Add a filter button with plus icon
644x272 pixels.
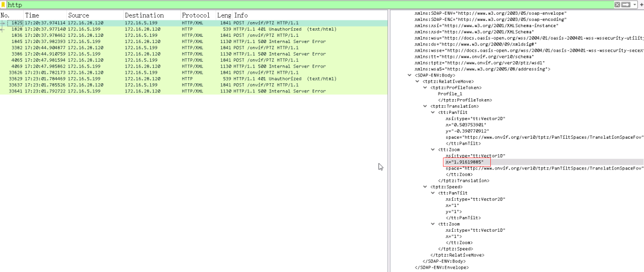tap(641, 5)
